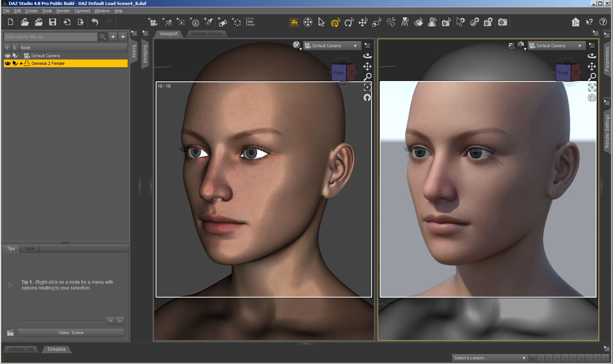Open left viewport draw style sphere dropdown

pyautogui.click(x=297, y=46)
